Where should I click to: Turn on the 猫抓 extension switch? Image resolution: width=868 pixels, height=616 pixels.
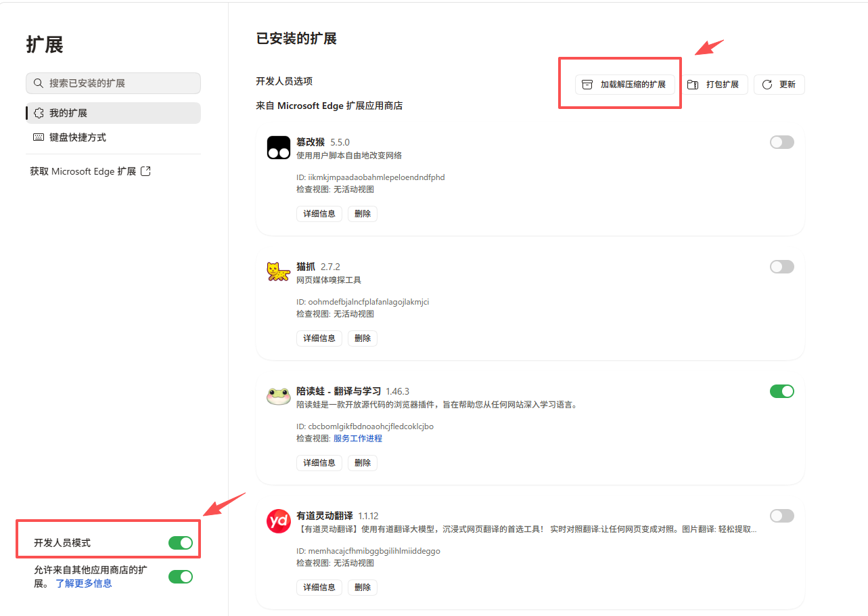click(782, 267)
